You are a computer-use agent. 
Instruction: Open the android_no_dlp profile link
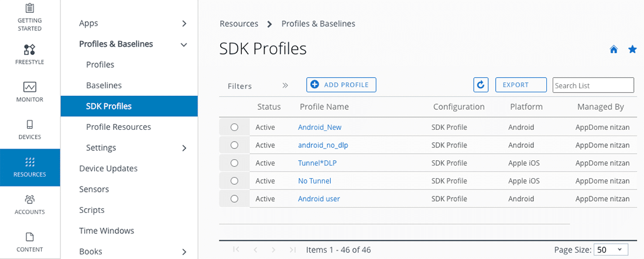tap(323, 145)
